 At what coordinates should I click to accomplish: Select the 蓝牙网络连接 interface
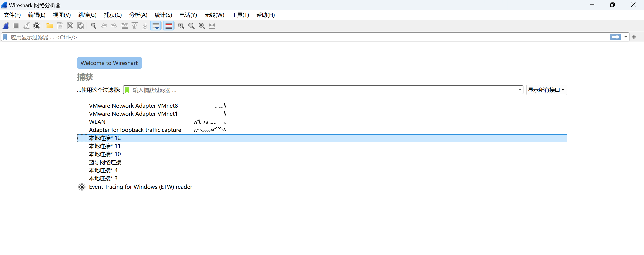(x=105, y=162)
